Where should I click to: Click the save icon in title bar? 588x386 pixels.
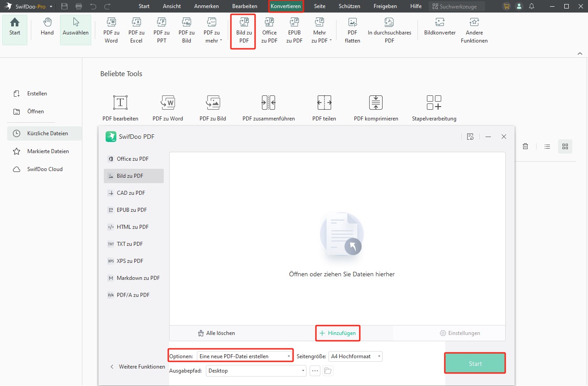(64, 6)
